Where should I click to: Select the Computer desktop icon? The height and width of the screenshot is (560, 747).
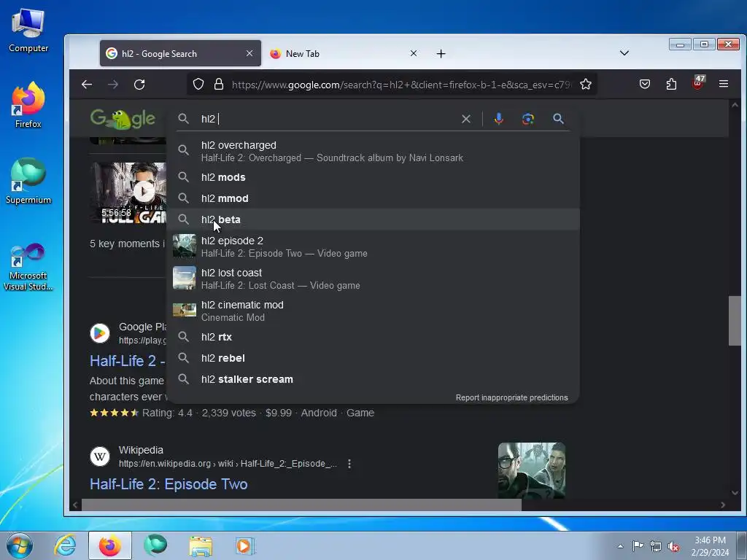pyautogui.click(x=28, y=31)
